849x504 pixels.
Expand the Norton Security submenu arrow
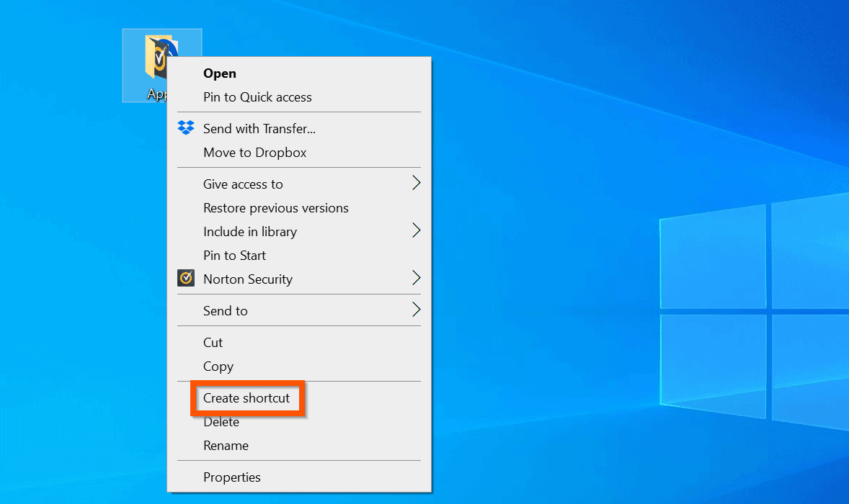click(416, 279)
